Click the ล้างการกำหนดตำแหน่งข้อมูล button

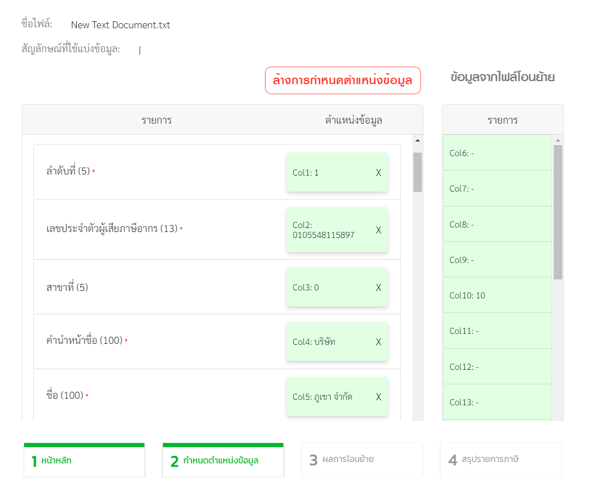342,80
